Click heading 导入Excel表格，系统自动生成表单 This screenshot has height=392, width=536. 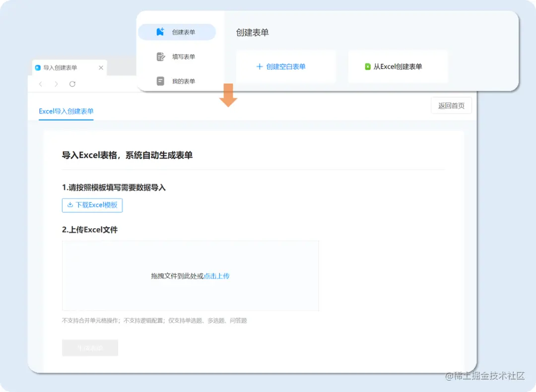[x=127, y=155]
